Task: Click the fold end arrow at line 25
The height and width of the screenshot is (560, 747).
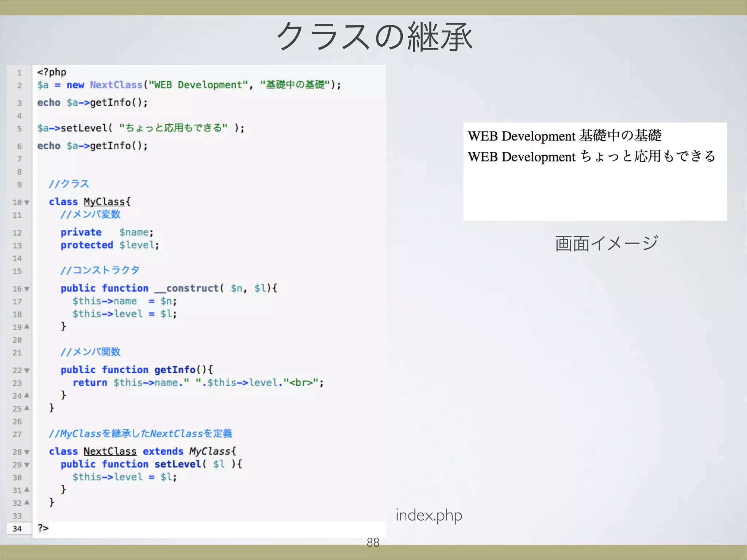Action: pyautogui.click(x=27, y=408)
